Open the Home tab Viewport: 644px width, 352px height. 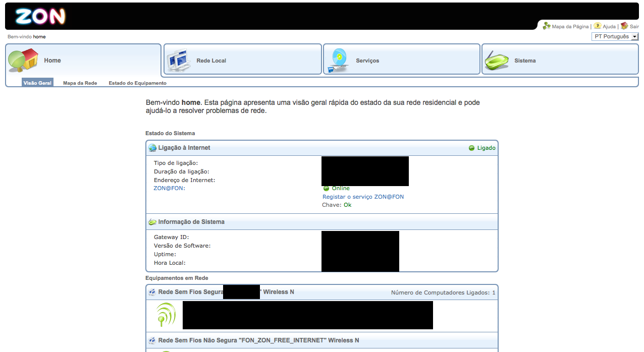click(83, 61)
